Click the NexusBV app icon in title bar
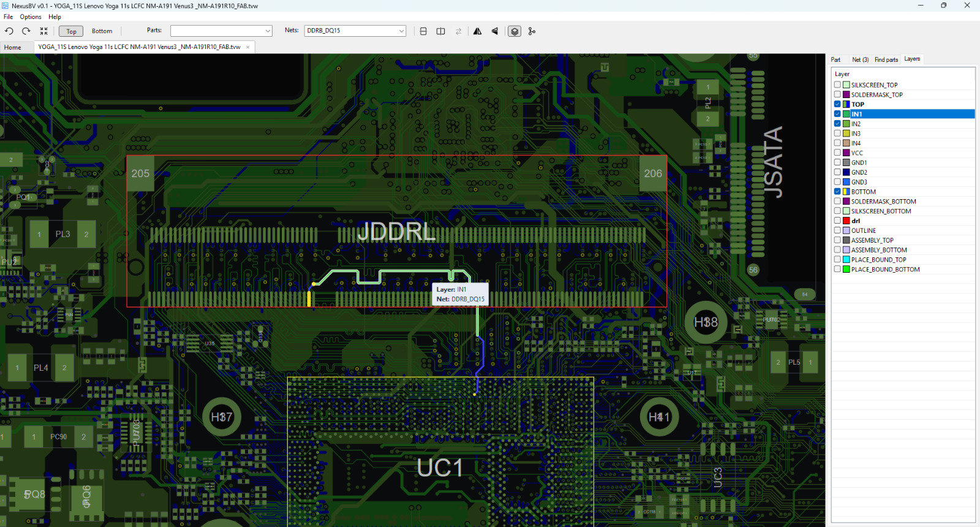This screenshot has height=527, width=980. 6,6
